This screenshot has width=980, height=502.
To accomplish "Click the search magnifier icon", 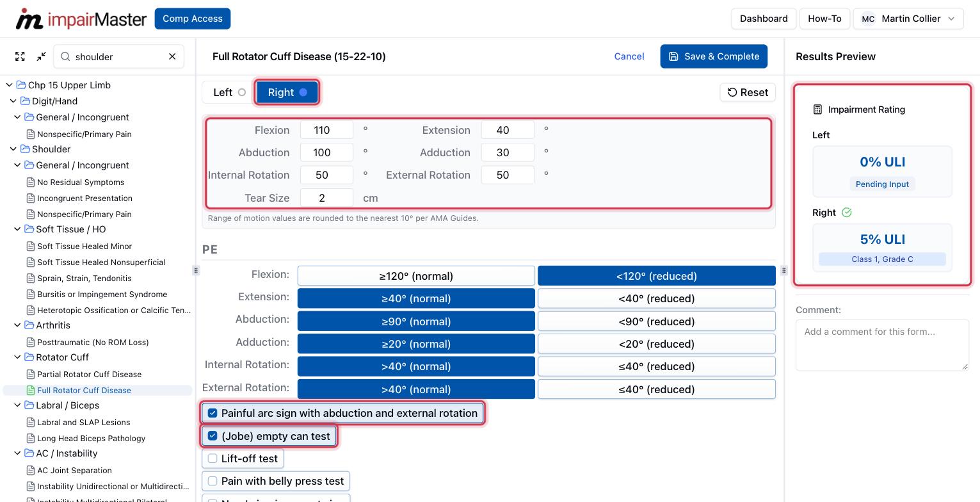I will (x=65, y=56).
